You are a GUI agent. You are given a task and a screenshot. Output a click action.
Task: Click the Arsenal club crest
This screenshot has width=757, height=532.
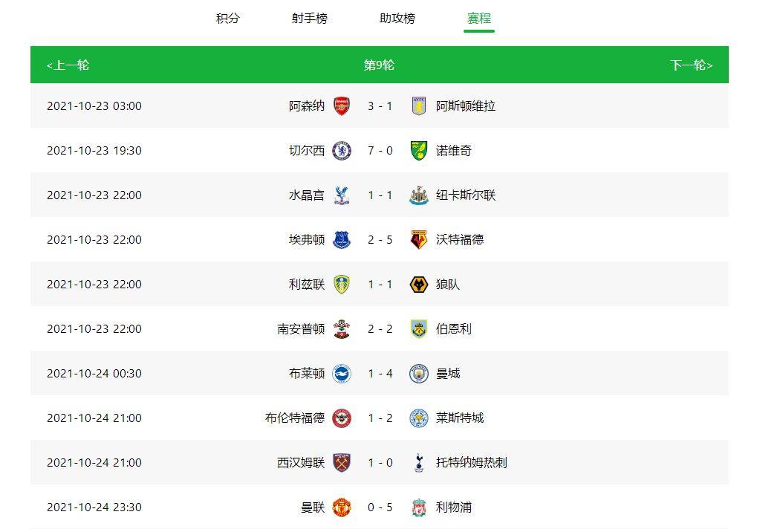coord(341,106)
